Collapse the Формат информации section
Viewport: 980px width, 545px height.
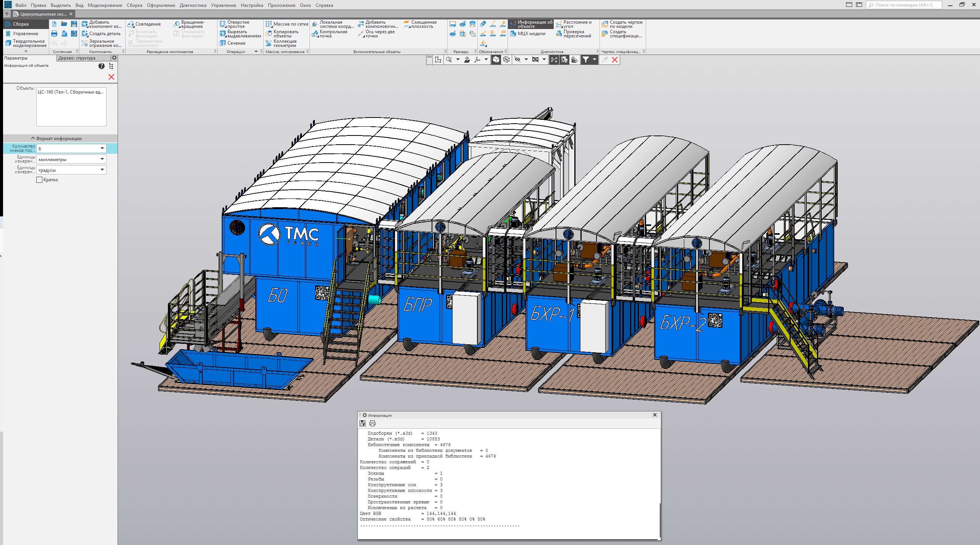click(x=56, y=139)
